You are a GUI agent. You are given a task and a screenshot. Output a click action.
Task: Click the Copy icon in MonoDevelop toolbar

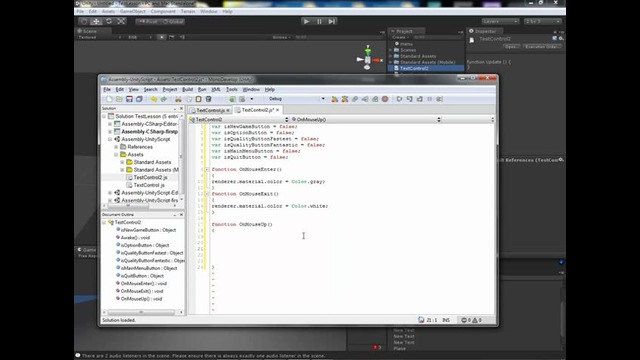pos(189,99)
